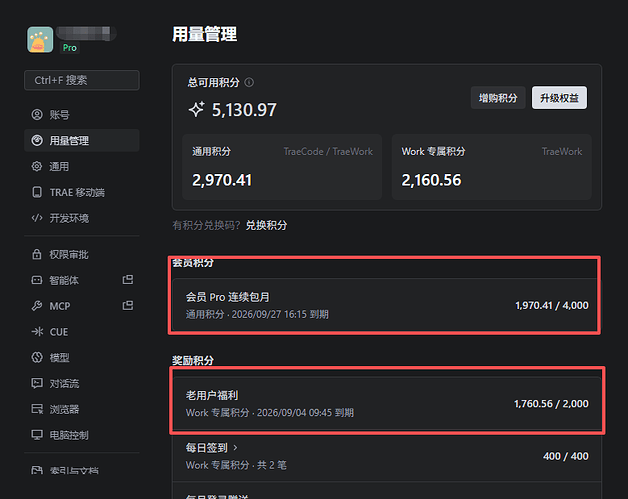Screen dimensions: 628x499
Task: Click the gear icon beside 通用
Action: tap(37, 166)
